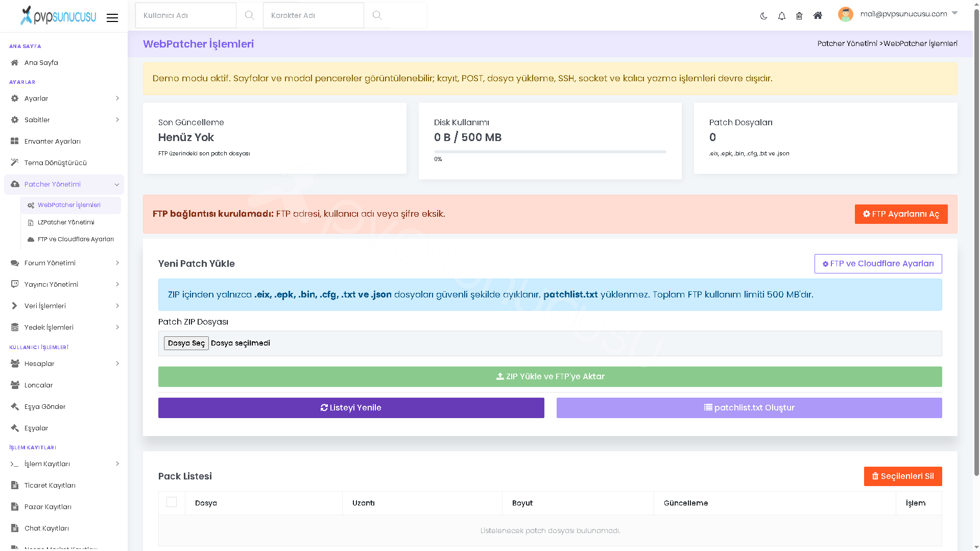Click search icon next to Karakter Adı
The height and width of the screenshot is (551, 980).
click(377, 15)
